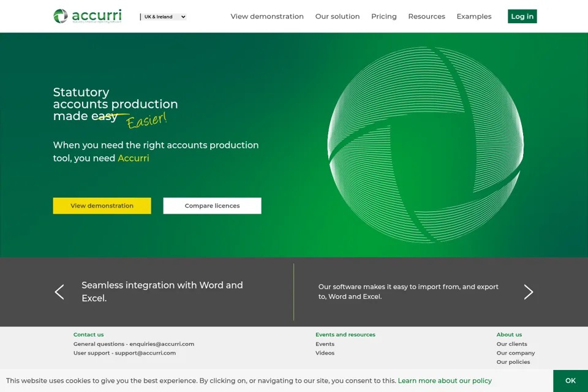Click the yellow Accurri text in hero
Screen dimensions: 588x392
(x=133, y=158)
